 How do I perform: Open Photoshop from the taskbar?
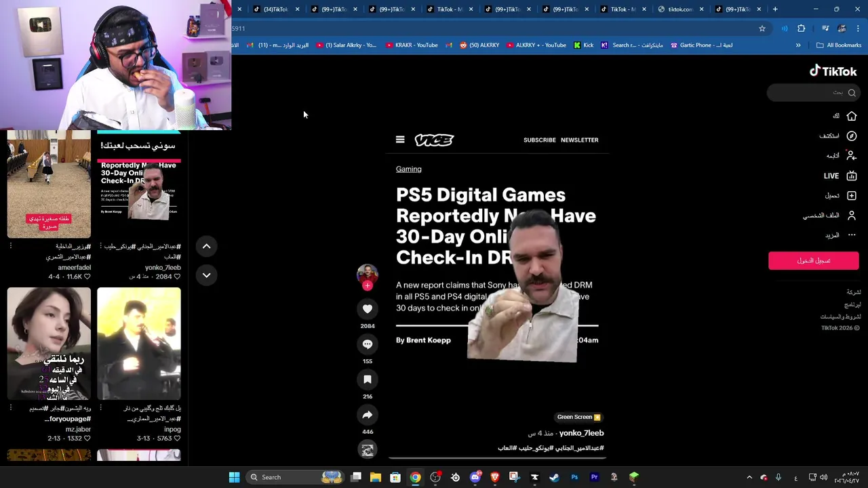tap(574, 477)
